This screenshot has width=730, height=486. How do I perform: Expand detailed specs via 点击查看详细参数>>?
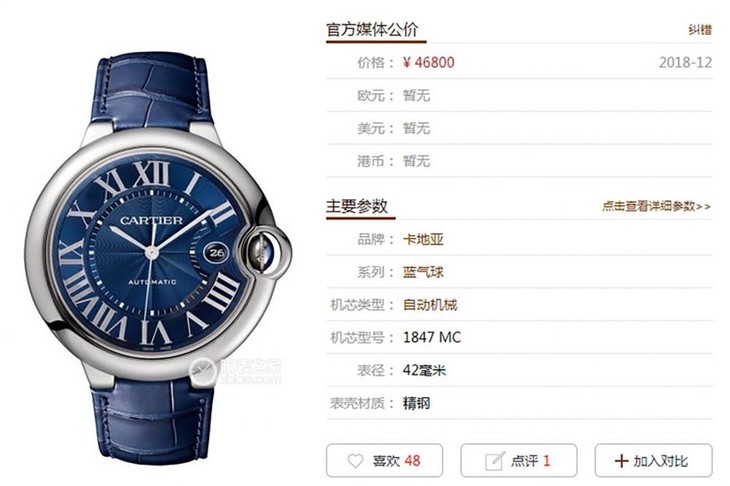[656, 206]
